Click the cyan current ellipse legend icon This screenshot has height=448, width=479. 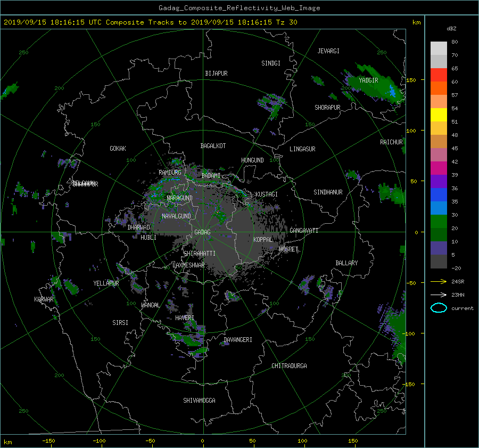[x=439, y=308]
